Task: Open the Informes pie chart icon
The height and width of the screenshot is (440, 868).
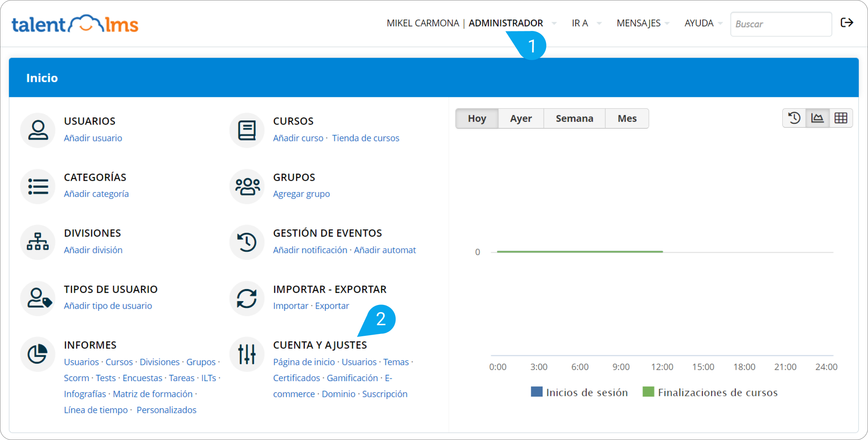Action: (x=38, y=354)
